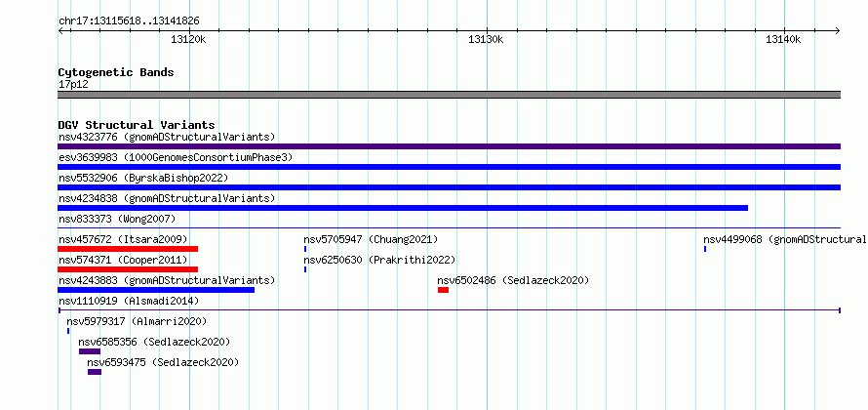868x410 pixels.
Task: Click the purple nsv6585356 Sedlazeck2020 bar
Action: point(90,351)
